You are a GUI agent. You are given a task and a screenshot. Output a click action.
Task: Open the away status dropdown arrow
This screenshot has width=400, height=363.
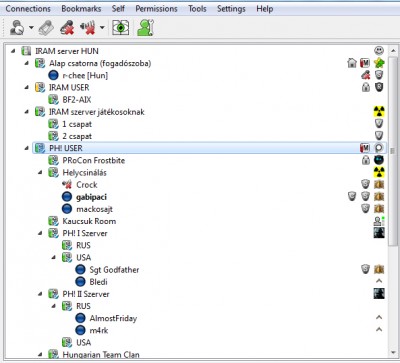pos(31,28)
